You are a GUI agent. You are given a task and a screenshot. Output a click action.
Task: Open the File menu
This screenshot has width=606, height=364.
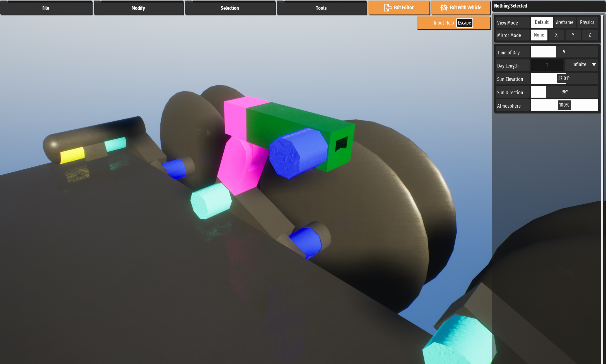[46, 8]
